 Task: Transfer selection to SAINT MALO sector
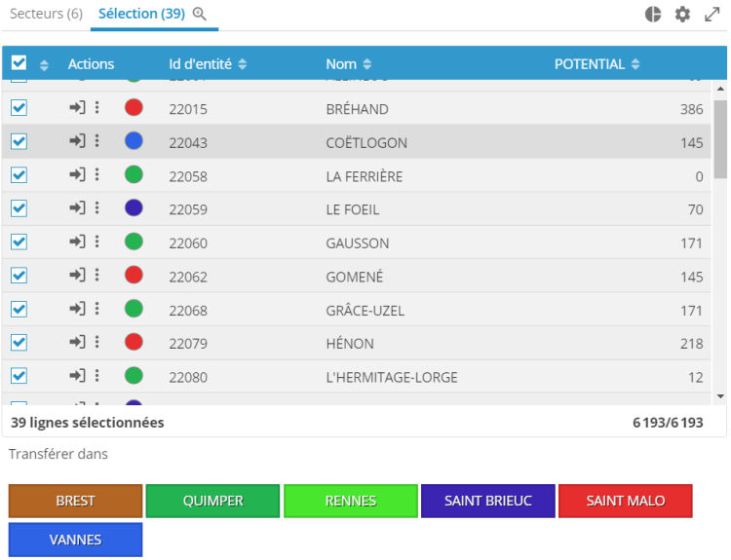click(x=625, y=501)
